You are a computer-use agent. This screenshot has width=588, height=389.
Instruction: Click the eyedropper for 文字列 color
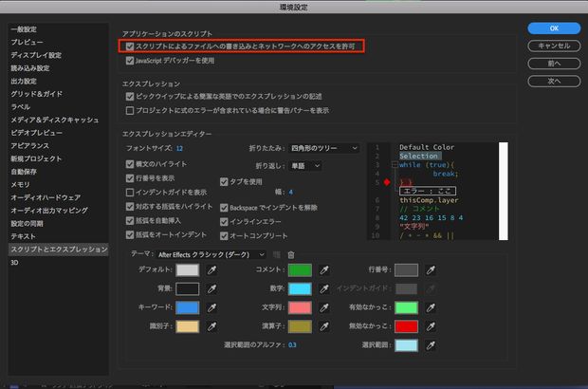pyautogui.click(x=324, y=307)
